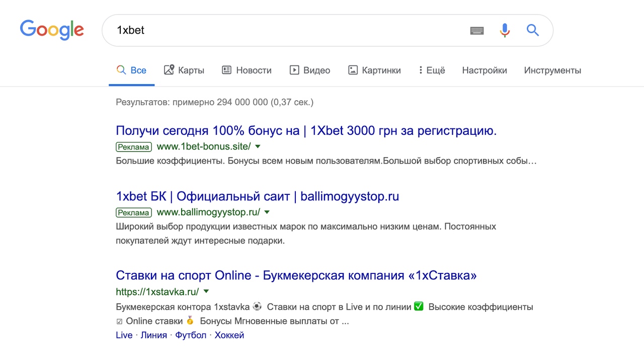Open ad '1xbet БК | Официальный сайт'
The width and height of the screenshot is (644, 358).
point(257,196)
